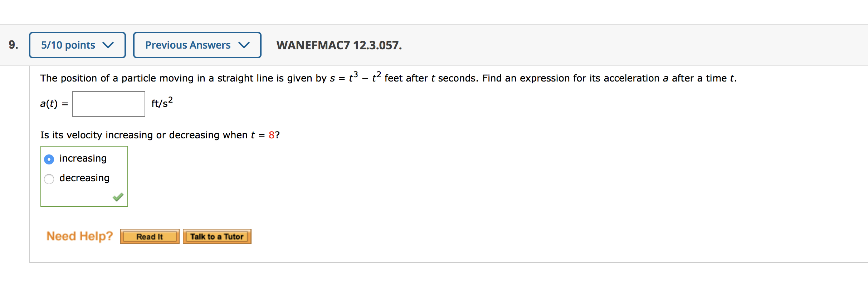Click the chevron icon beside Previous Answers
Image resolution: width=868 pixels, height=281 pixels.
tap(245, 45)
